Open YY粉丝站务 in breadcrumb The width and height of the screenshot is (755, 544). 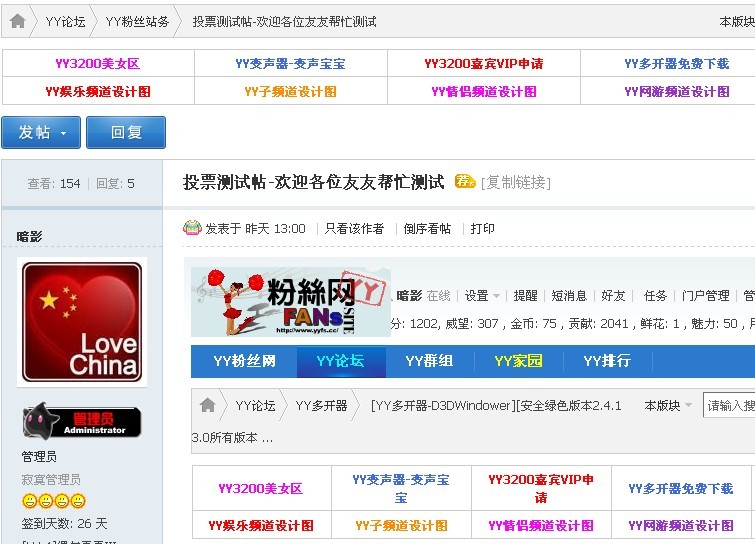(x=137, y=22)
